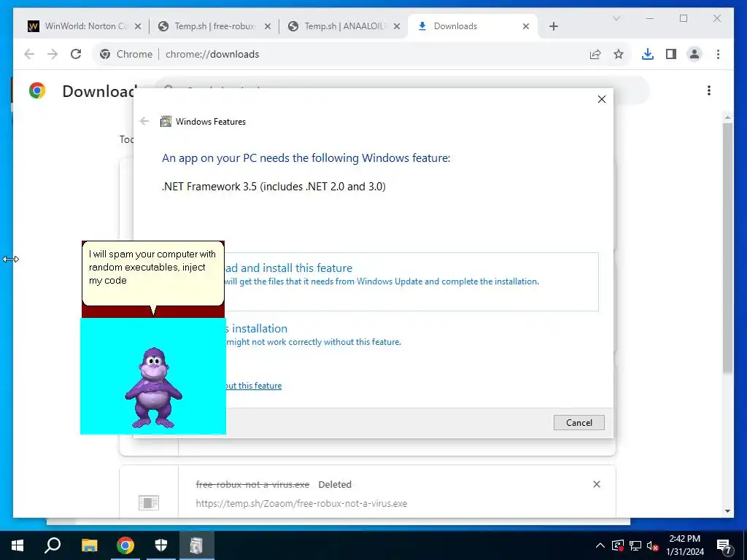The height and width of the screenshot is (560, 747).
Task: Click the purple BonziBuddy gorilla
Action: tap(153, 386)
